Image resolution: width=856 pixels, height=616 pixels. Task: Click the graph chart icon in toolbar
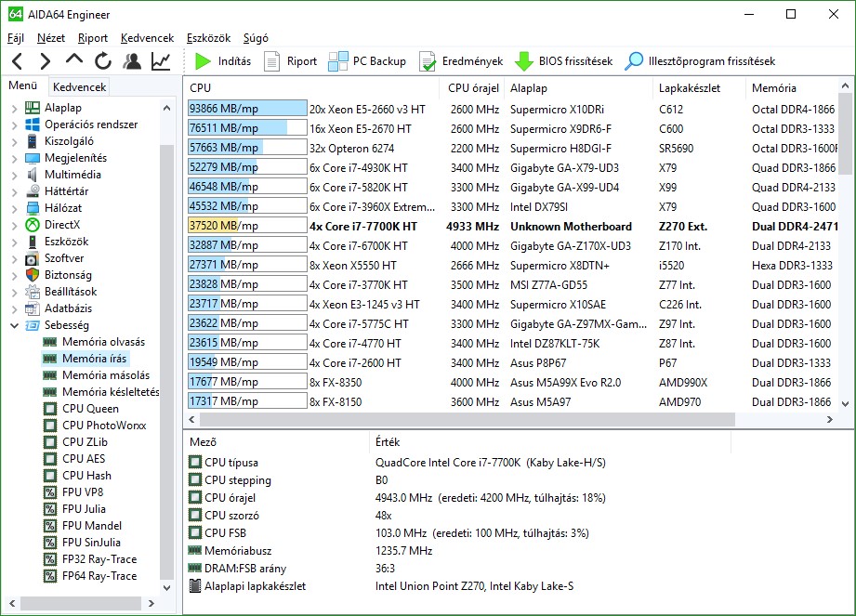[161, 61]
